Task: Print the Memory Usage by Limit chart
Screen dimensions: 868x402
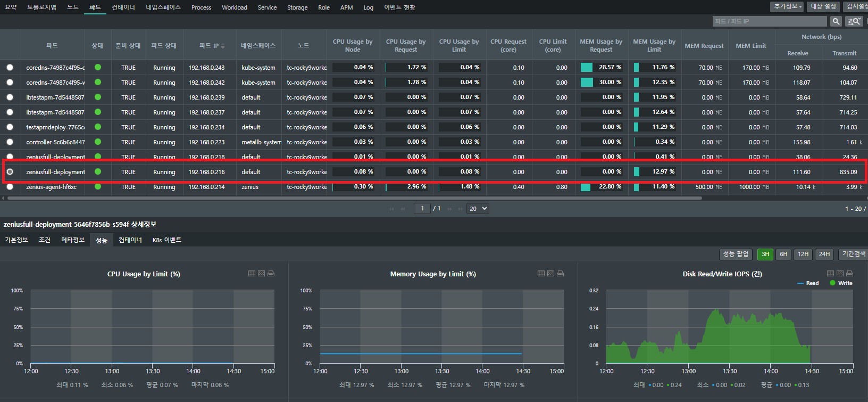Action: 560,274
